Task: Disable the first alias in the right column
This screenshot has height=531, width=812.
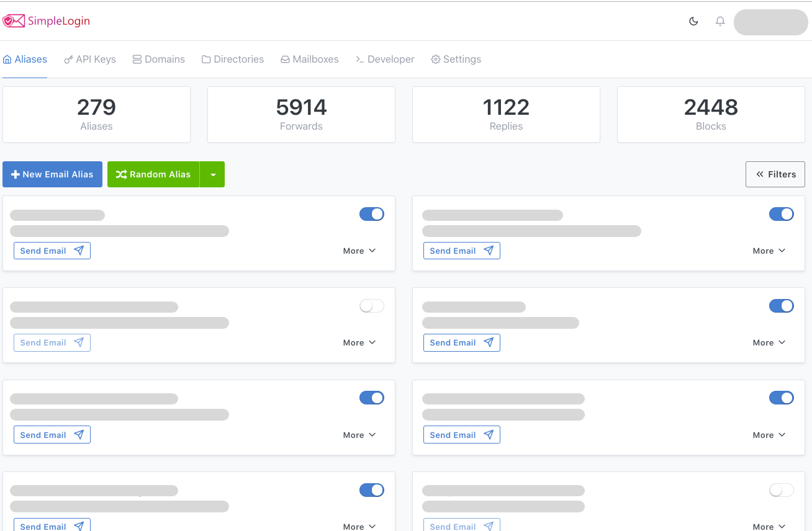Action: point(782,214)
